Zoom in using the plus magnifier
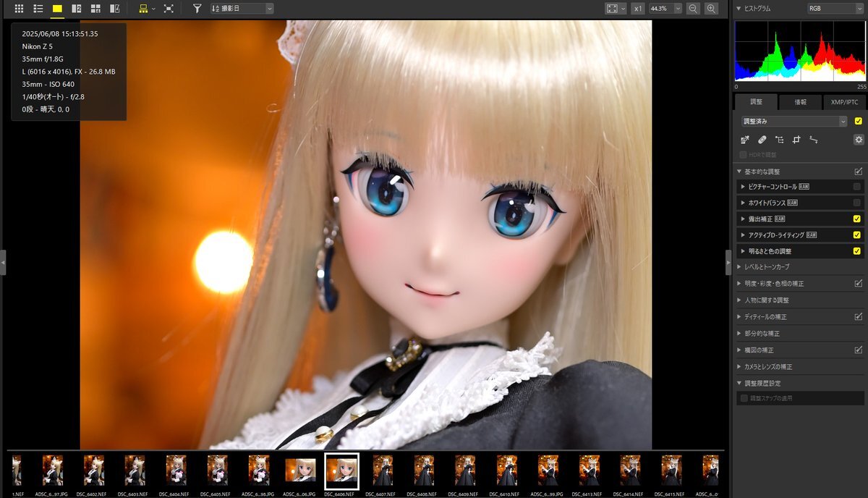Screen dimensions: 868x498 (x=712, y=9)
